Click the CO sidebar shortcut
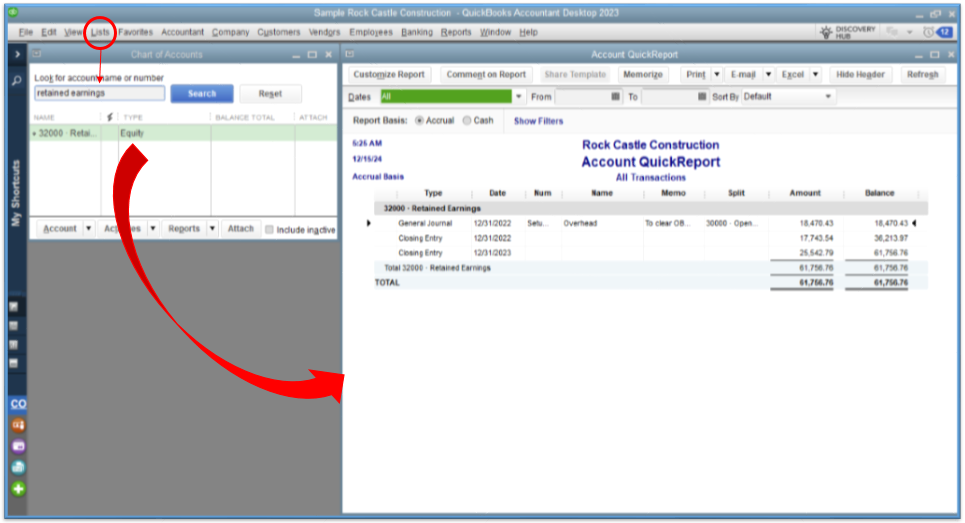 coord(18,404)
